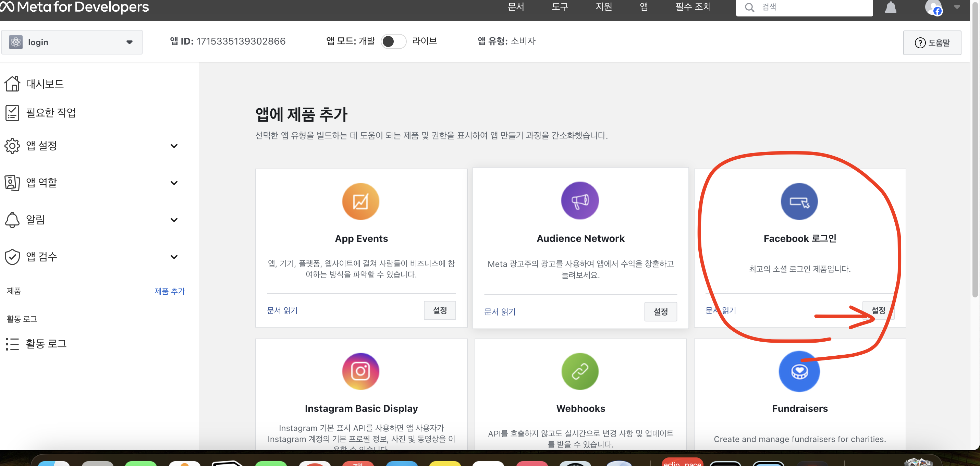
Task: Click the Fundraisers heart icon
Action: click(799, 371)
